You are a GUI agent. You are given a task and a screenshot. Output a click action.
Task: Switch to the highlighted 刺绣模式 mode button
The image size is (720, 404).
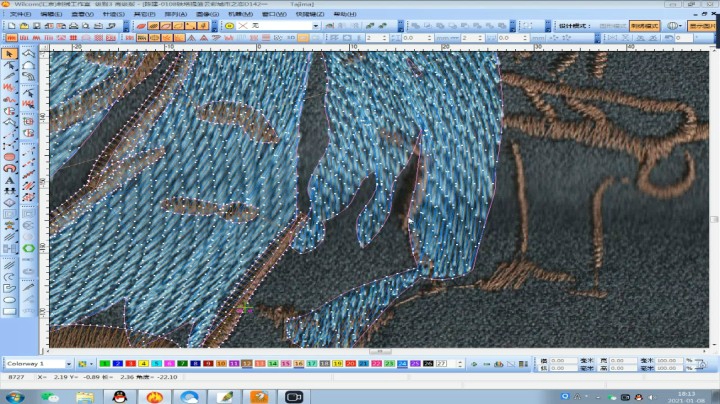(x=644, y=26)
